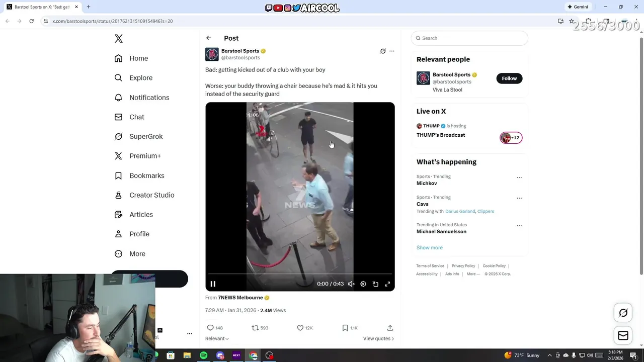Image resolution: width=644 pixels, height=362 pixels.
Task: Open Microsoft Store from taskbar
Action: pos(171,355)
